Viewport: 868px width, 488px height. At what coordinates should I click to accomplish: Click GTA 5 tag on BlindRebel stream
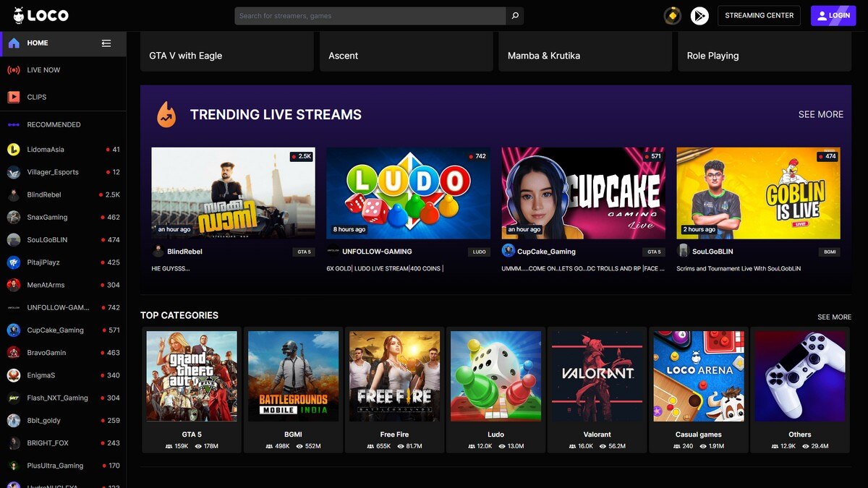[x=304, y=252]
